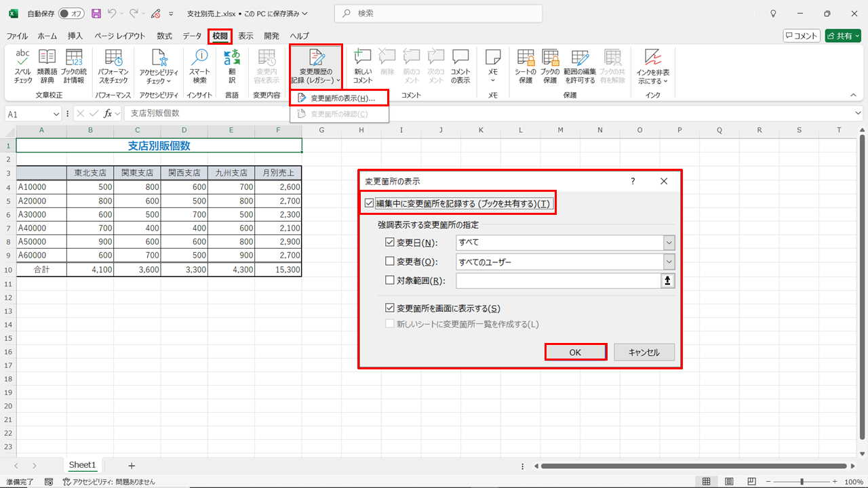Click コメントの表示 show comments
Viewport: 868px width, 488px height.
coord(460,66)
